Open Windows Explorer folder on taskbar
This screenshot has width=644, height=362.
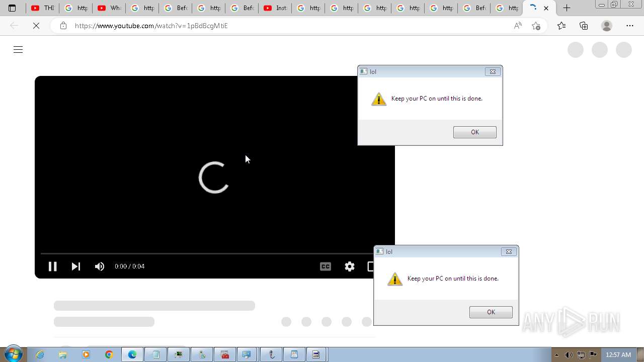point(63,354)
